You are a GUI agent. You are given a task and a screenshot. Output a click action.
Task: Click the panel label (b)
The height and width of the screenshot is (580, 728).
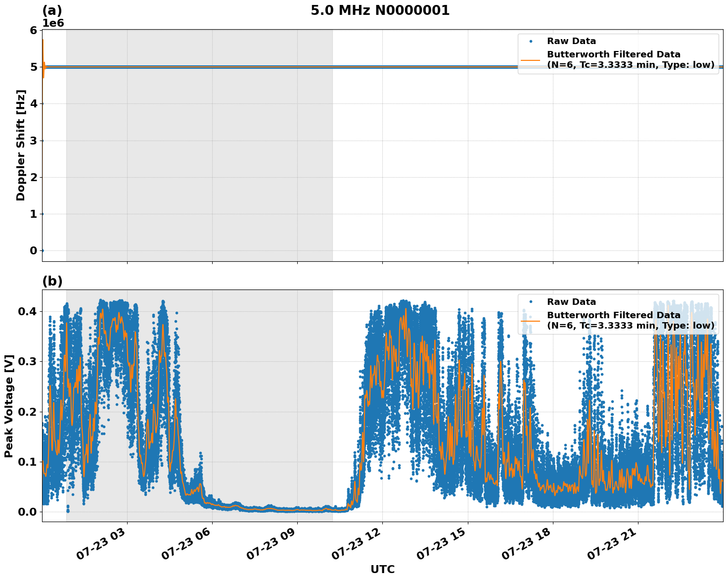(52, 281)
